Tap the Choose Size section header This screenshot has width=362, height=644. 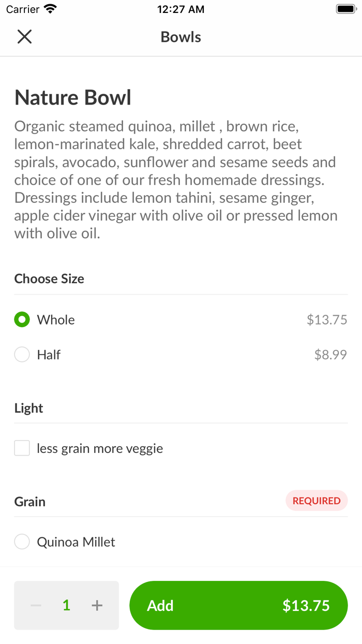point(49,279)
